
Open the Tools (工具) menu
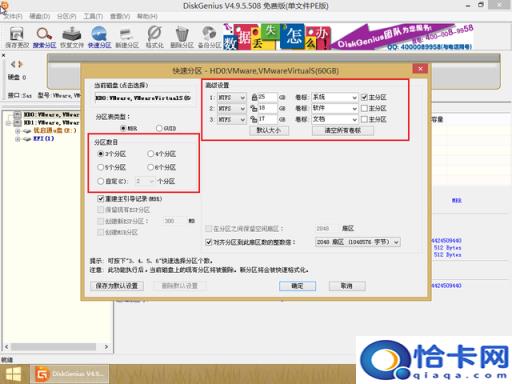click(x=93, y=16)
